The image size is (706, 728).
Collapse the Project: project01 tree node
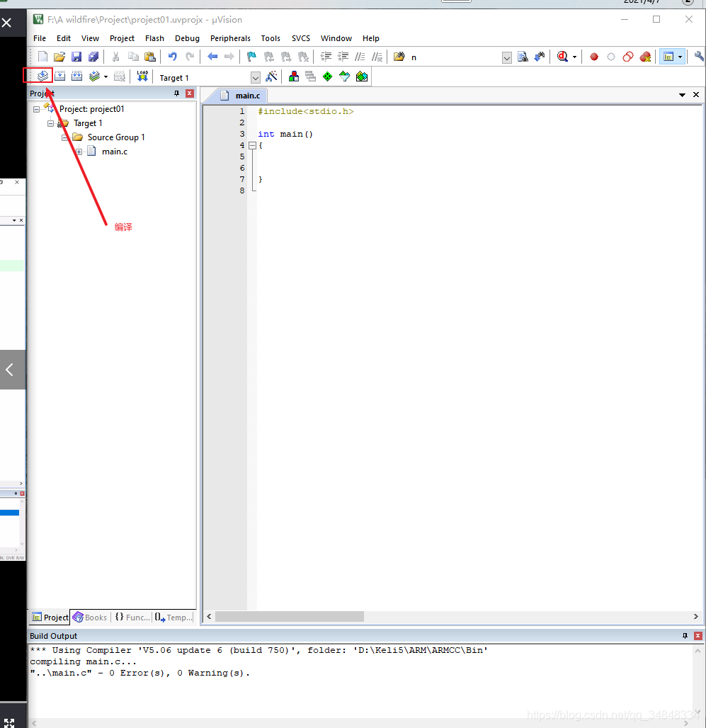(36, 110)
